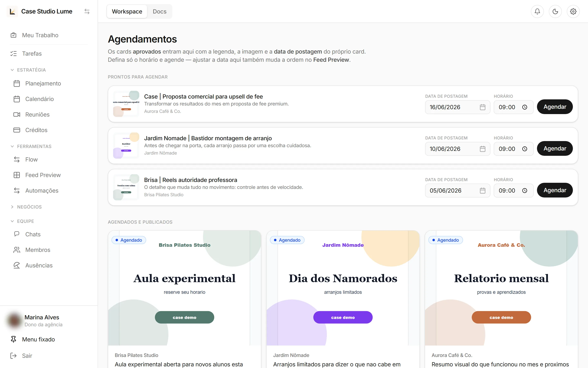The image size is (588, 368).
Task: Click the Meu Trabalho briefcase icon
Action: pyautogui.click(x=14, y=35)
